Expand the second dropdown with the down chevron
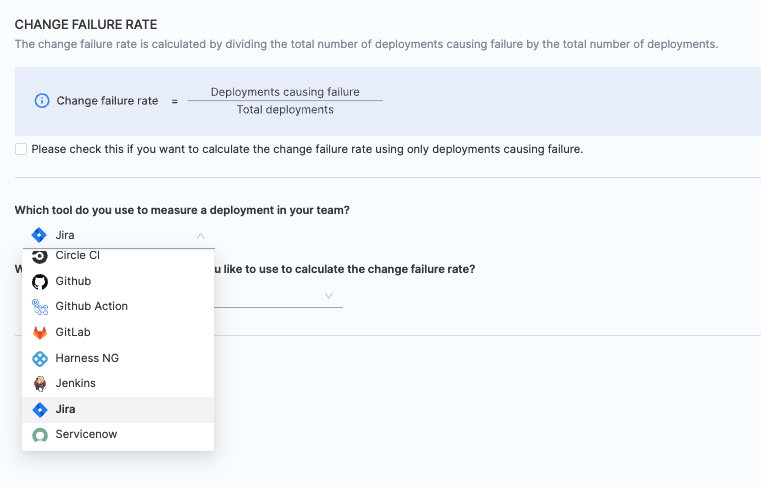761x488 pixels. pyautogui.click(x=329, y=296)
